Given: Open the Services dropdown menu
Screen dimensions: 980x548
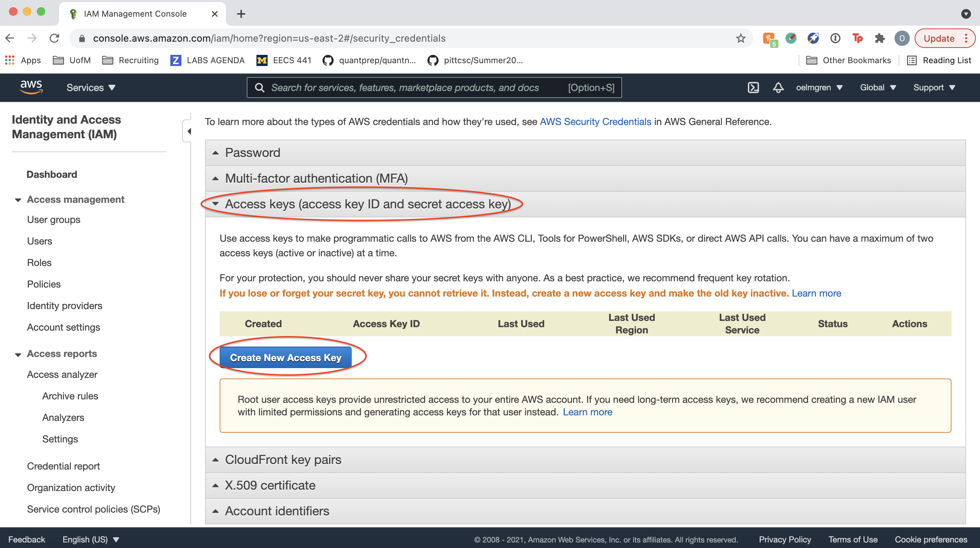Looking at the screenshot, I should (x=91, y=88).
